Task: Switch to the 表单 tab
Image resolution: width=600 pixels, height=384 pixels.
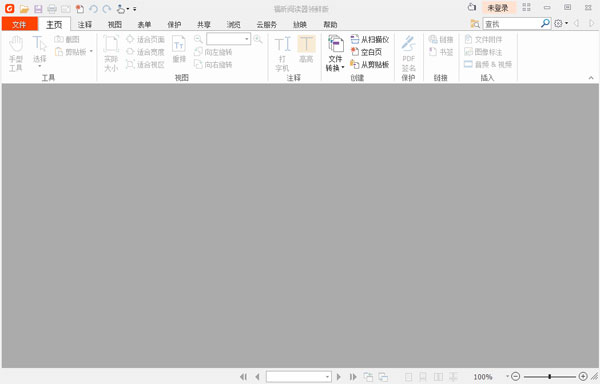Action: click(144, 24)
